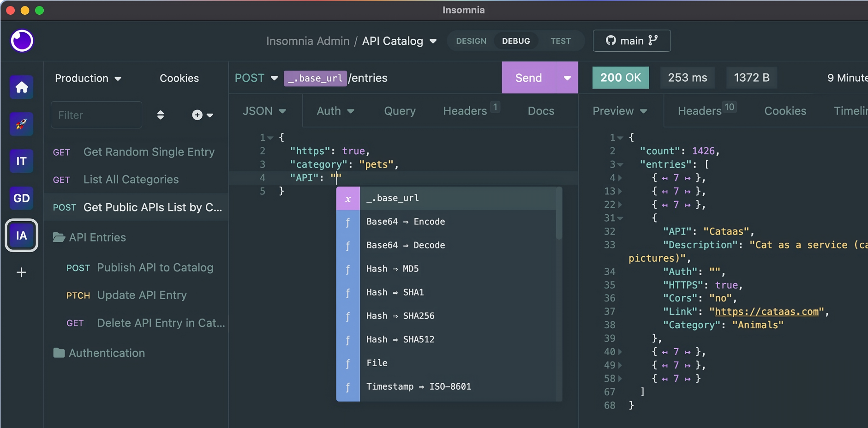
Task: Add a new workspace with plus icon
Action: point(22,272)
